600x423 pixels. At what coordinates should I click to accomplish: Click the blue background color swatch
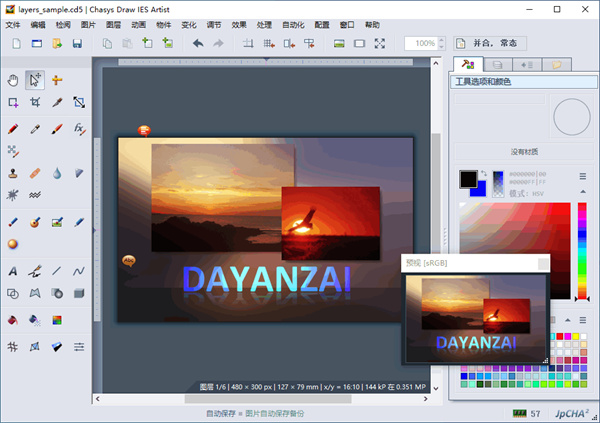tap(480, 190)
